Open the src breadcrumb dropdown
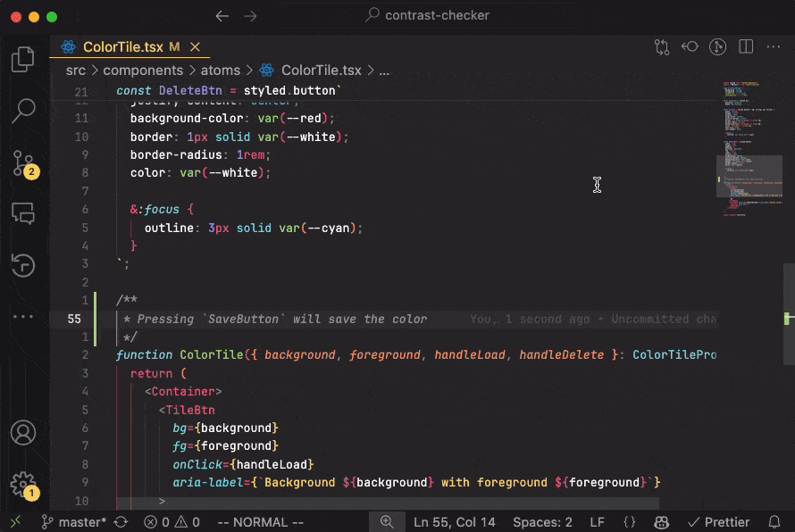The height and width of the screenshot is (532, 795). pyautogui.click(x=75, y=70)
